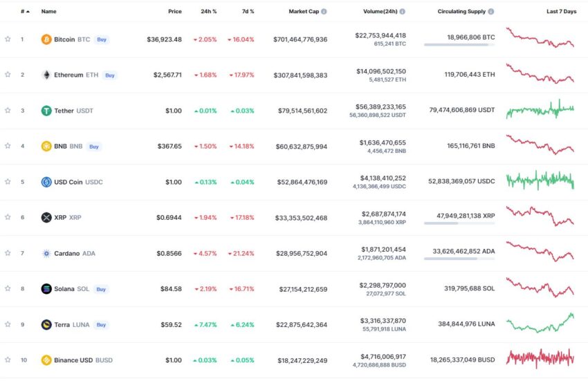The width and height of the screenshot is (588, 381).
Task: Sort table by Price column header
Action: pos(175,12)
